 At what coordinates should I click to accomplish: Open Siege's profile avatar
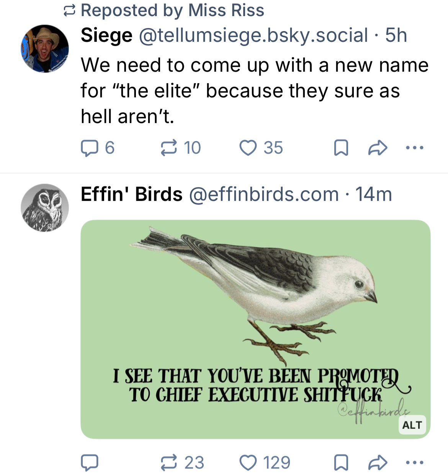[45, 49]
